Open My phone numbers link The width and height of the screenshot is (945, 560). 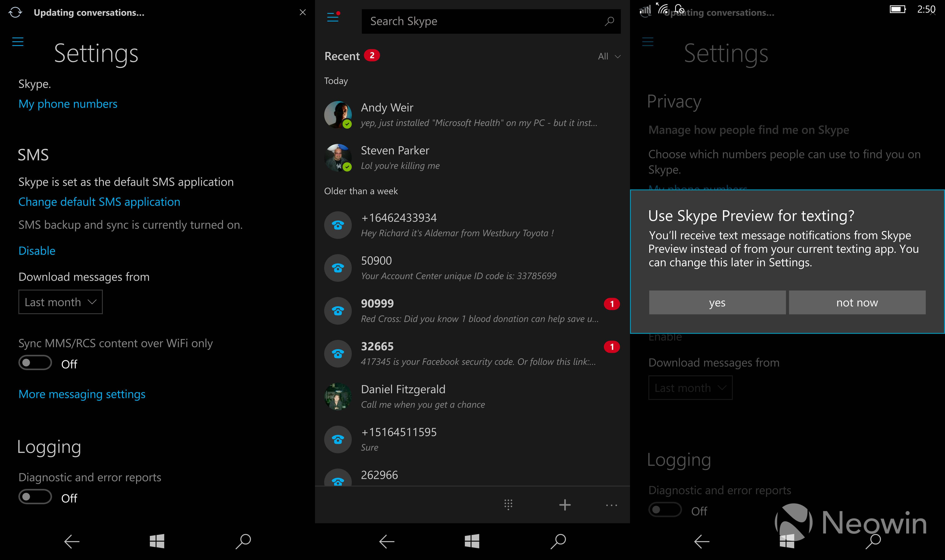point(68,104)
